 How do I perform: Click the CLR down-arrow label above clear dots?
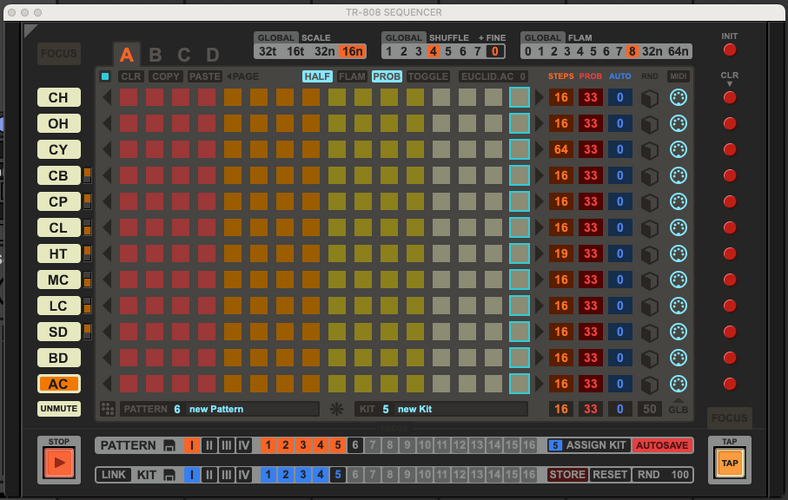tap(729, 79)
